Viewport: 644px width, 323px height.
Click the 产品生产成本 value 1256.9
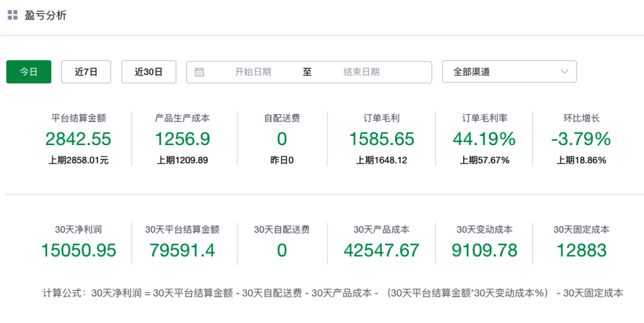tap(182, 139)
